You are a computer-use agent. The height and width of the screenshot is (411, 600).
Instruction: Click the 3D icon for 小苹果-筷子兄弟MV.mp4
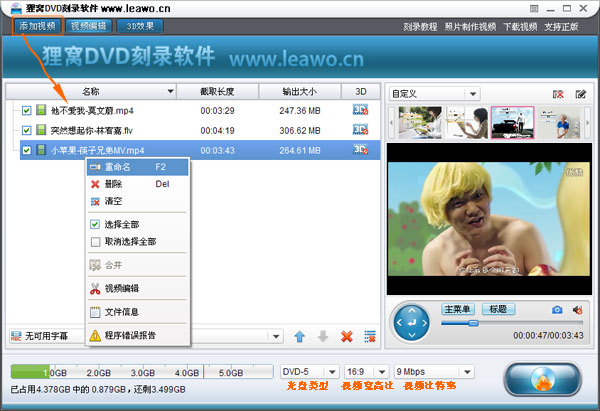(360, 150)
